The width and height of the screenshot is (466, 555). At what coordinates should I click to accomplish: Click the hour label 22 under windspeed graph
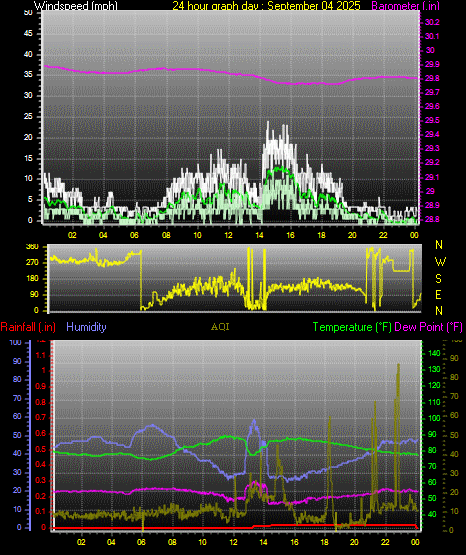coord(383,235)
